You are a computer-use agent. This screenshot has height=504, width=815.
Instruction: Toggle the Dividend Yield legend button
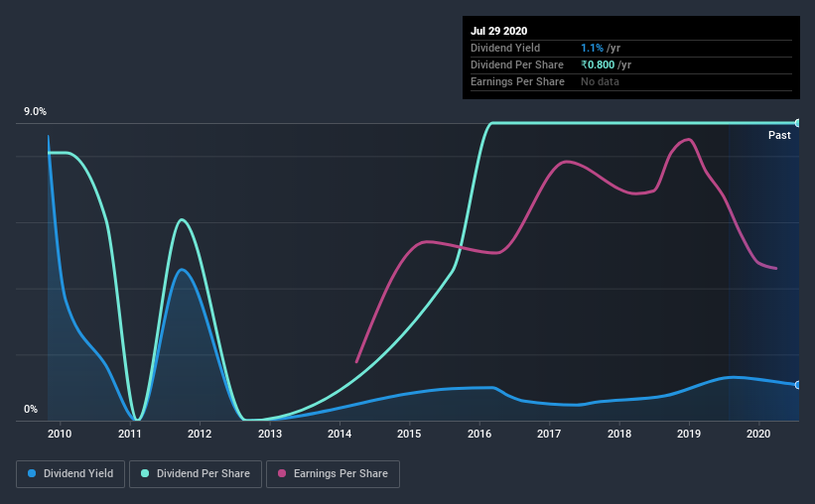click(70, 474)
